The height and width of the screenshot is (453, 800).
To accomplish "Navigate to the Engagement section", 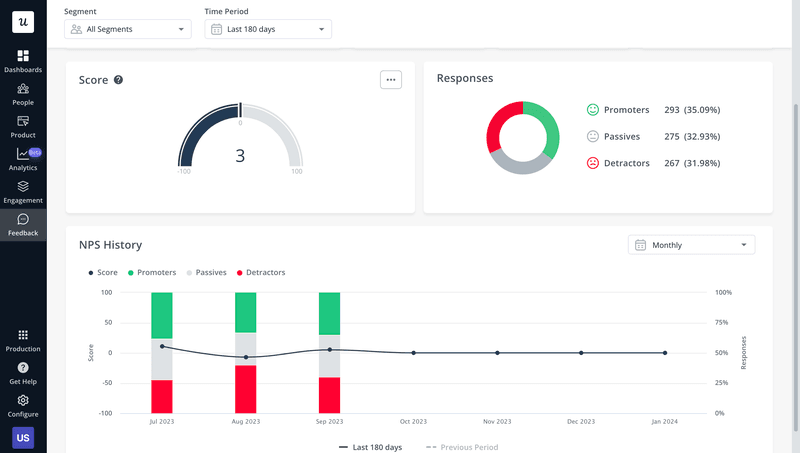I will pyautogui.click(x=23, y=191).
